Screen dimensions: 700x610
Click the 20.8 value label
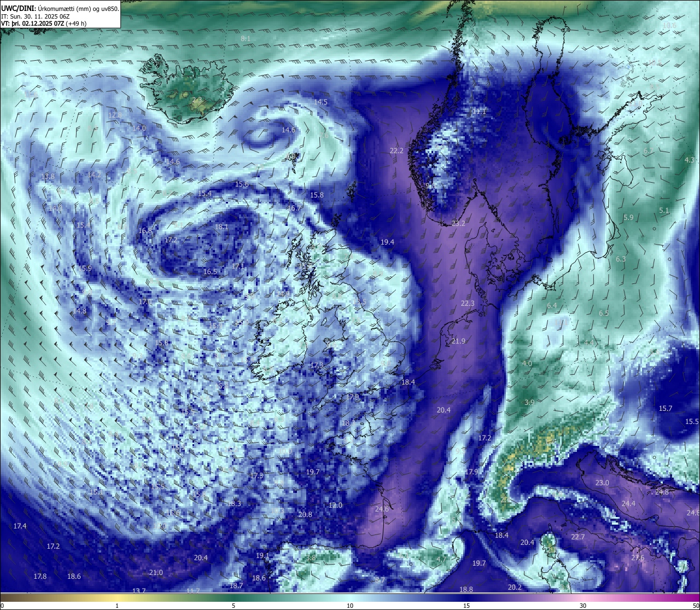click(305, 514)
